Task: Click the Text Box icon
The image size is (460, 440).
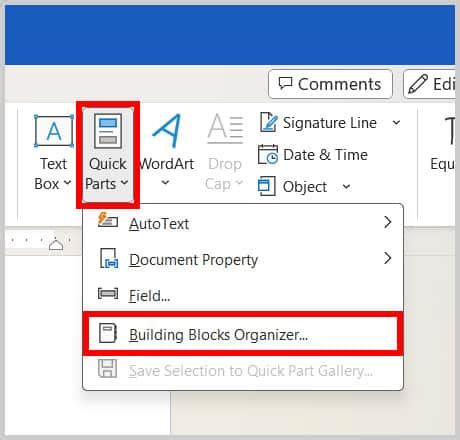Action: [54, 131]
